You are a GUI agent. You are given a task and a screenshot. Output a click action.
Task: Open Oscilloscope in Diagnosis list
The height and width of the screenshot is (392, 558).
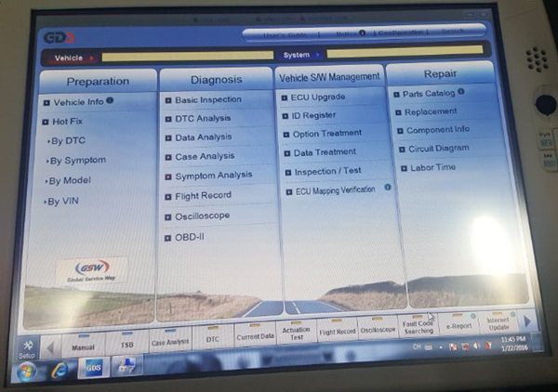[x=202, y=216]
